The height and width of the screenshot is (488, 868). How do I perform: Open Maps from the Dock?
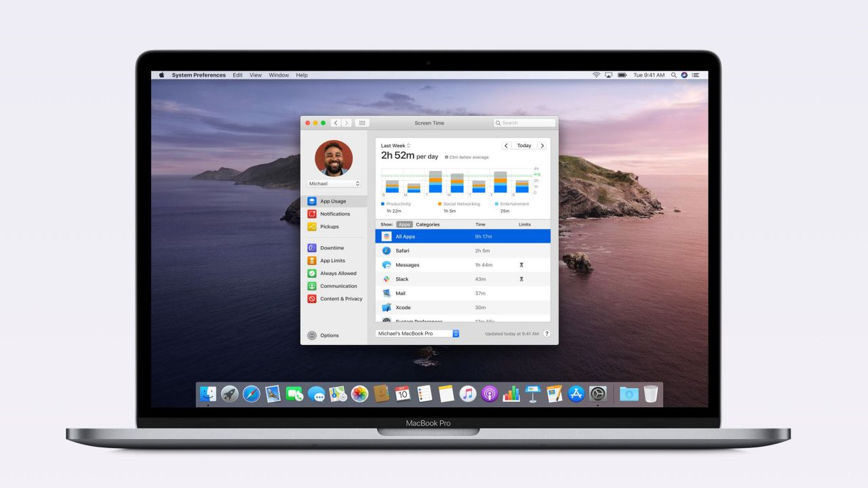point(338,394)
